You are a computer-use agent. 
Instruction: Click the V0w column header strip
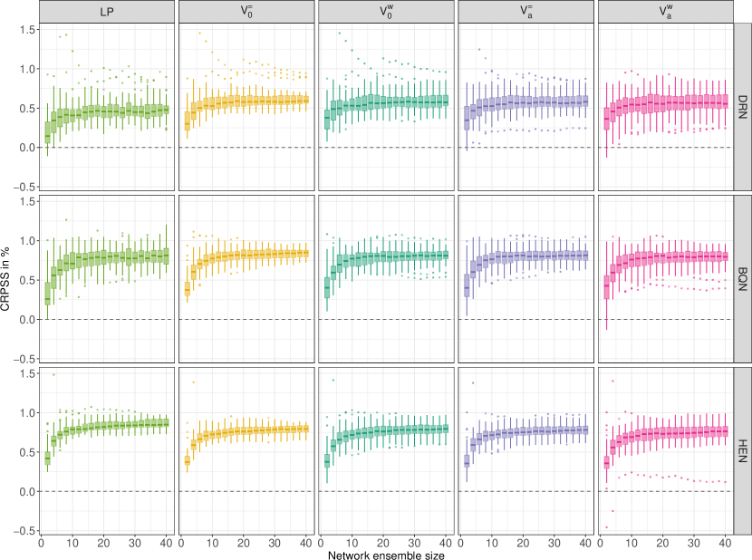[386, 11]
